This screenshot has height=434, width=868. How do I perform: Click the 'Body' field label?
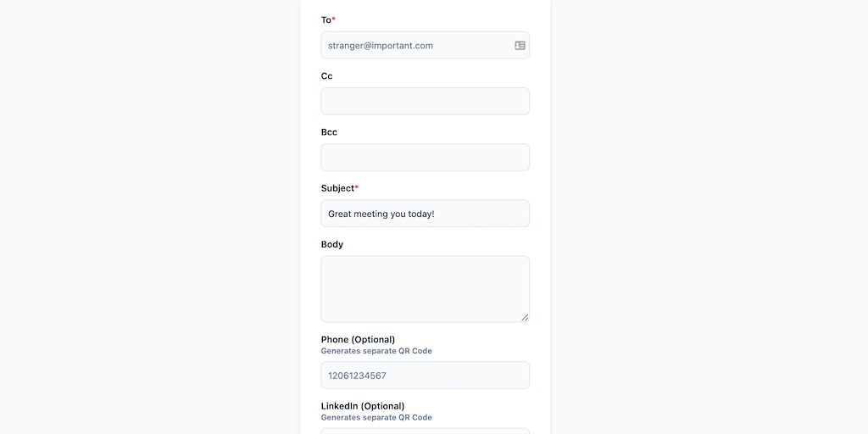[x=332, y=244]
